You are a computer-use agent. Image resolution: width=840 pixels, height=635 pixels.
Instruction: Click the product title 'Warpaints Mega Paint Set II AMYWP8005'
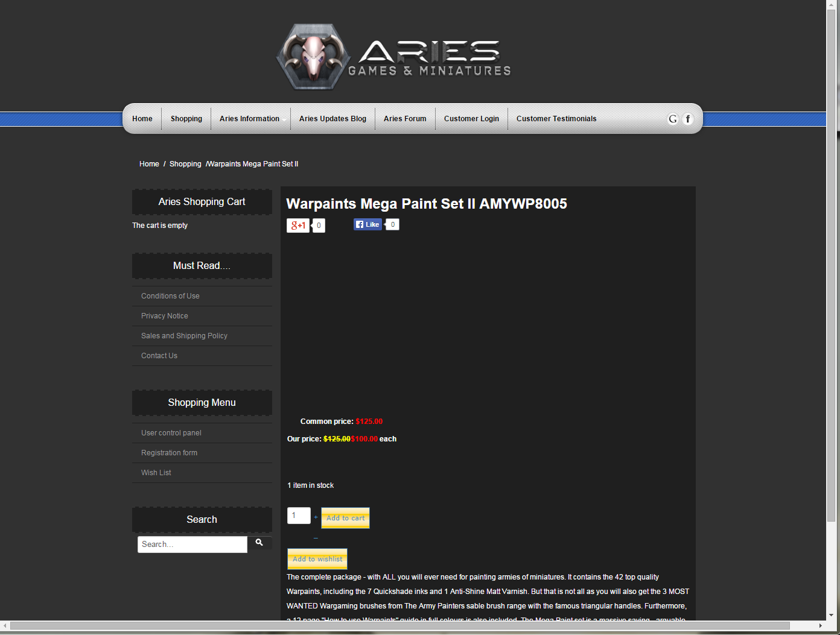point(427,204)
